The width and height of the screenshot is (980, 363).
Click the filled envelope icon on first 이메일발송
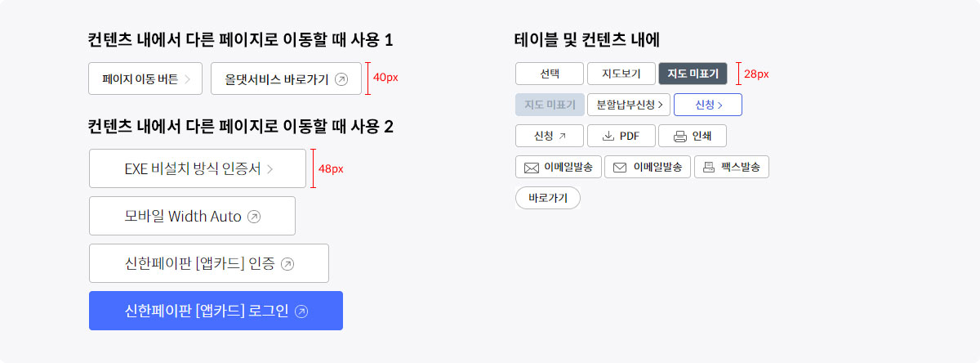coord(532,167)
